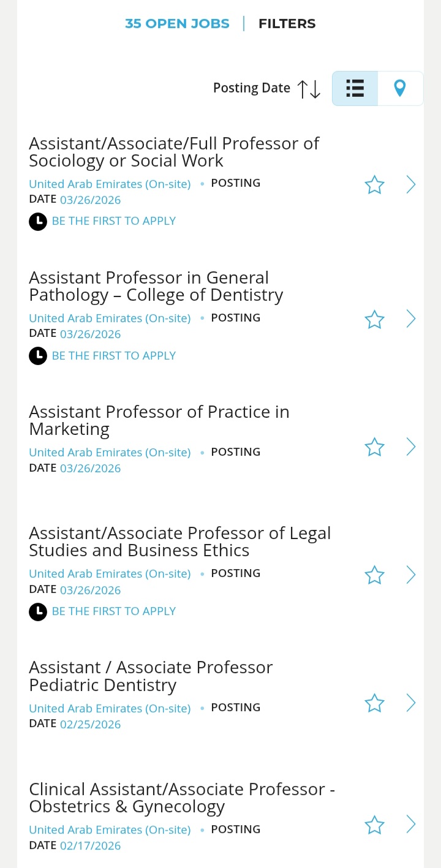This screenshot has height=868, width=441.
Task: Open chevron for Sociology or Social Work job
Action: 411,185
